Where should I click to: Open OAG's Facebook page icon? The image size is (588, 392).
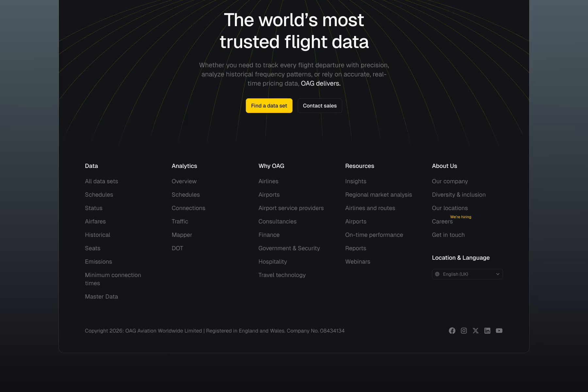pyautogui.click(x=452, y=331)
